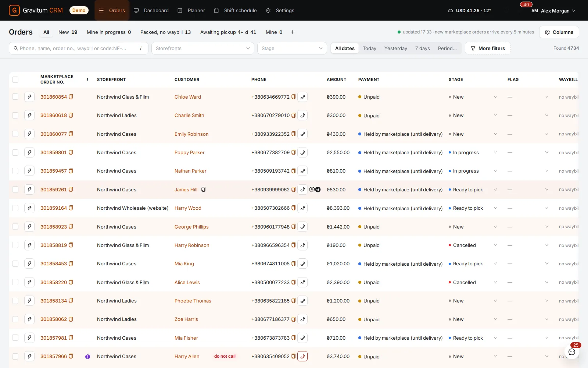Call Harry Wood's phone
Screen dimensions: 588x368
(x=302, y=208)
